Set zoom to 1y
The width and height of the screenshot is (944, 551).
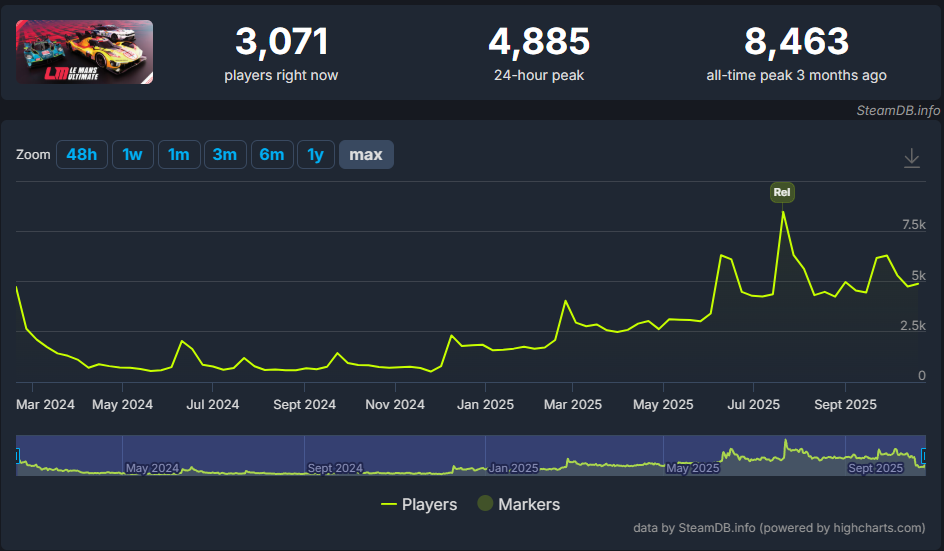pos(315,155)
